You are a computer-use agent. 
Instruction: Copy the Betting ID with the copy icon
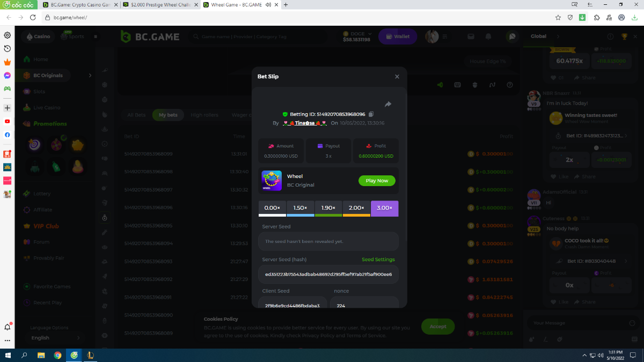371,114
